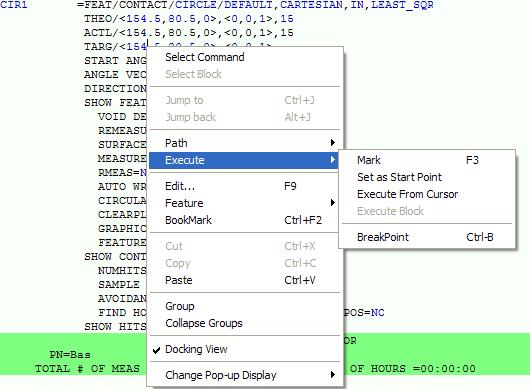Click the PN=Bas text in green area
530x389 pixels.
[70, 355]
